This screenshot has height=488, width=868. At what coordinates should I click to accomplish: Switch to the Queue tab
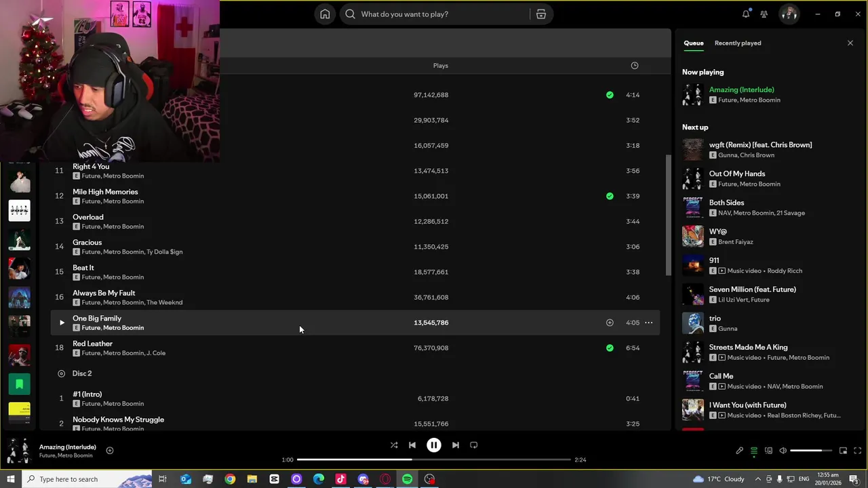coord(693,43)
